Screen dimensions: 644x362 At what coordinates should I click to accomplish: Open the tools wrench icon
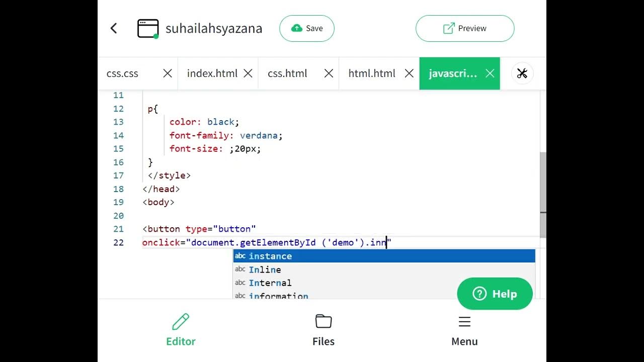[x=522, y=73]
